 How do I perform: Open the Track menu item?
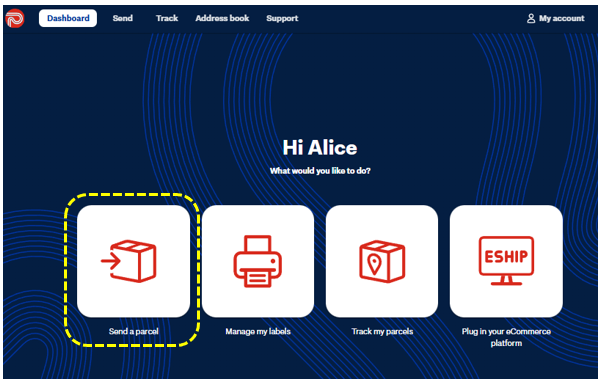[167, 18]
